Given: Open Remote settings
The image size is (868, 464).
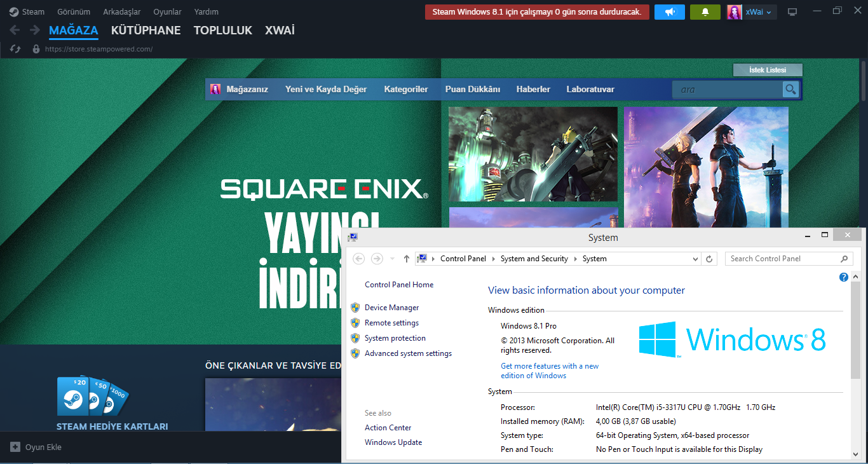Looking at the screenshot, I should [x=392, y=323].
